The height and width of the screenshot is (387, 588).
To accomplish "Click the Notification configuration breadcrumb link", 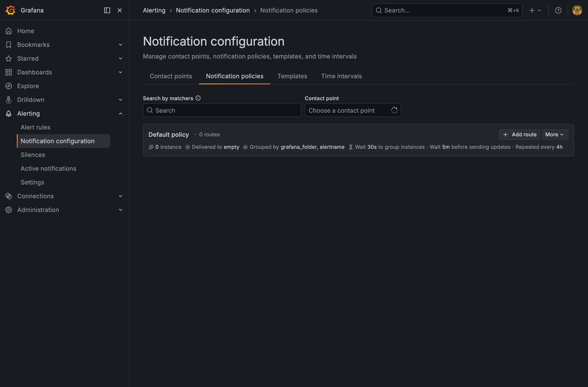I will (x=213, y=10).
